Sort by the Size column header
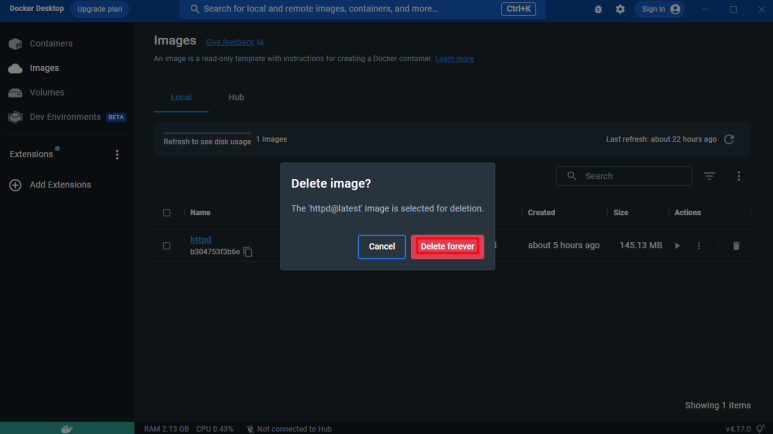This screenshot has height=434, width=773. [621, 213]
